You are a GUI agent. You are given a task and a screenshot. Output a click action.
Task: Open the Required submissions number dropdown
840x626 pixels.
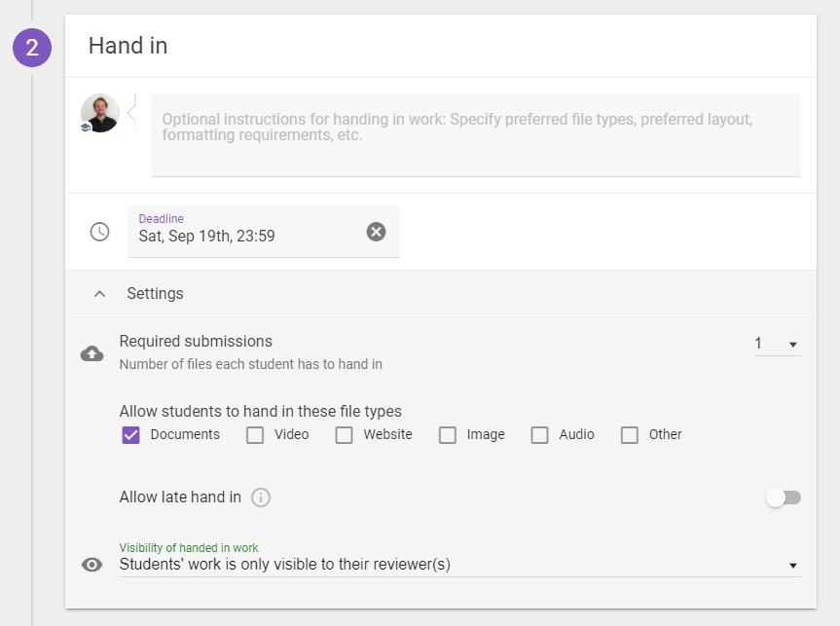click(x=778, y=344)
